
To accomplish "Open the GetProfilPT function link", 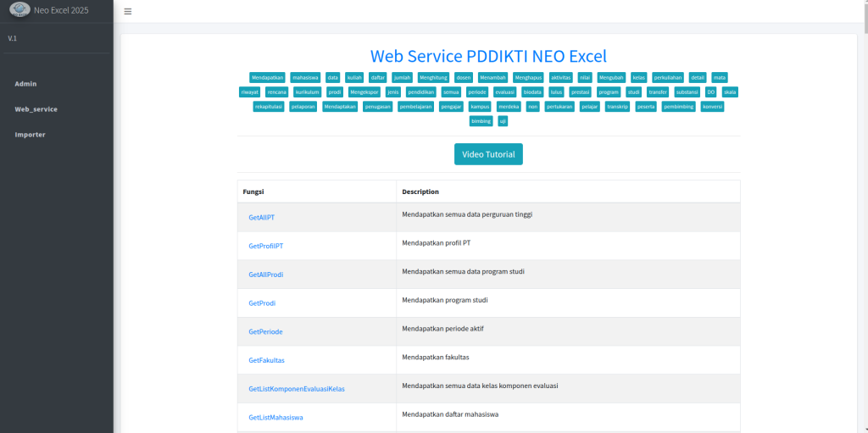I will 265,246.
